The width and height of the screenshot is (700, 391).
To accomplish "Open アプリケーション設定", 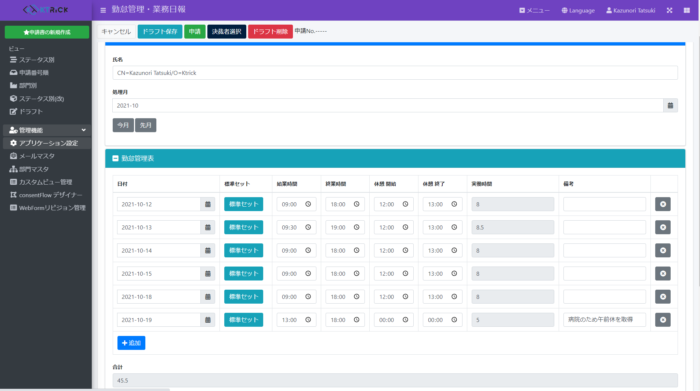I will tap(47, 143).
